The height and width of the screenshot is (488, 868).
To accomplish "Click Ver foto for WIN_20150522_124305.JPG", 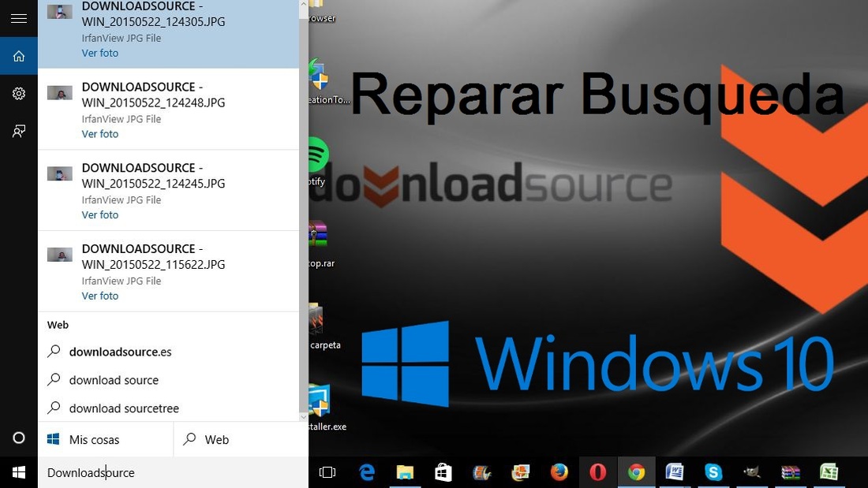I will [x=100, y=53].
